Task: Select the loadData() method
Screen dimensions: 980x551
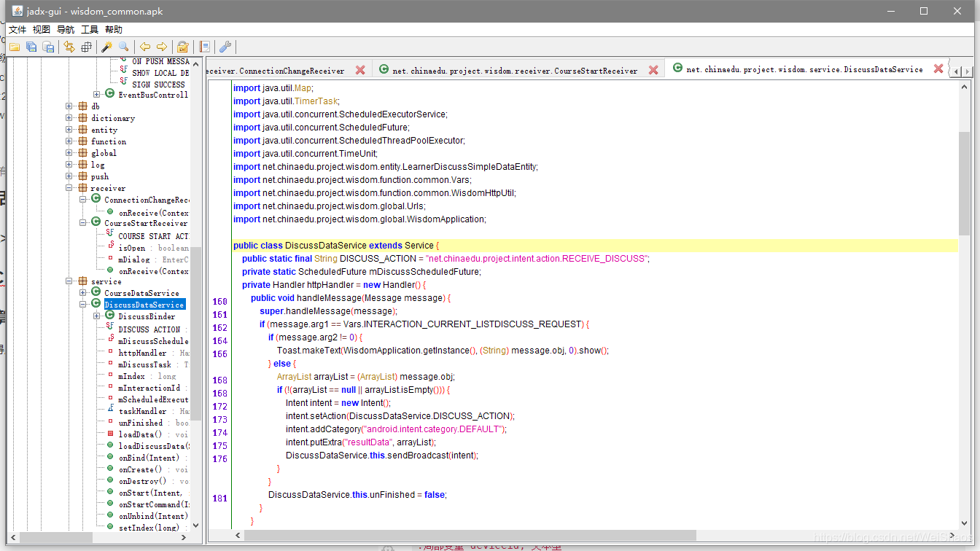Action: (153, 434)
